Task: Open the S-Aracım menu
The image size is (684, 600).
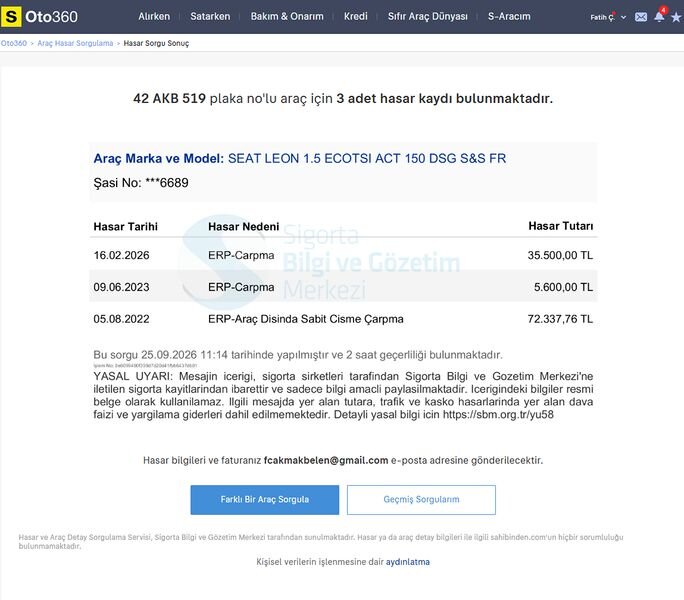Action: pyautogui.click(x=509, y=17)
